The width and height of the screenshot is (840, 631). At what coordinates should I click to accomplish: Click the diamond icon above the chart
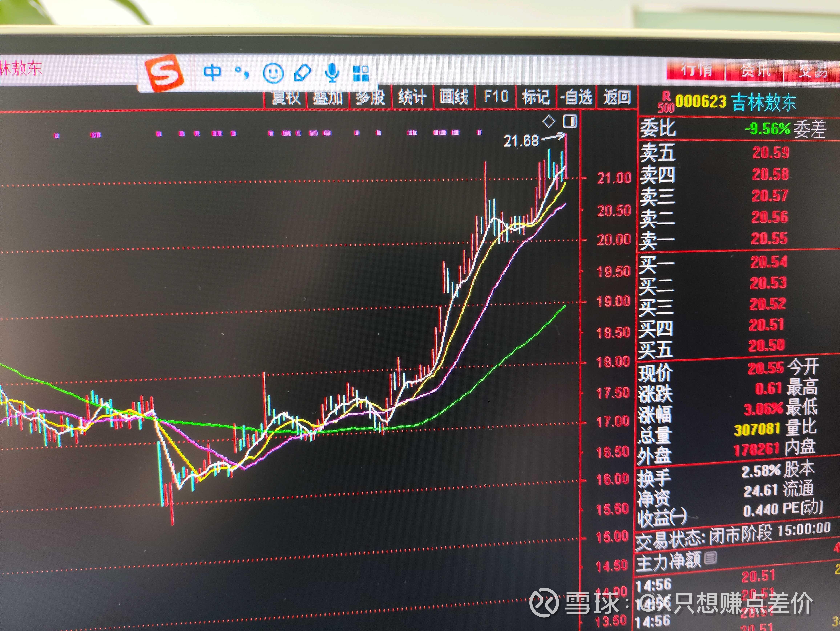(x=549, y=122)
